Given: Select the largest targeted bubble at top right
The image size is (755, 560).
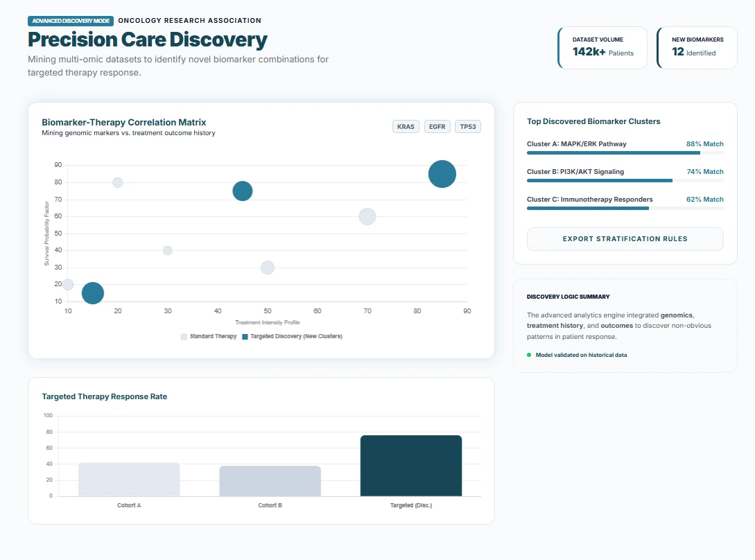Looking at the screenshot, I should click(442, 174).
